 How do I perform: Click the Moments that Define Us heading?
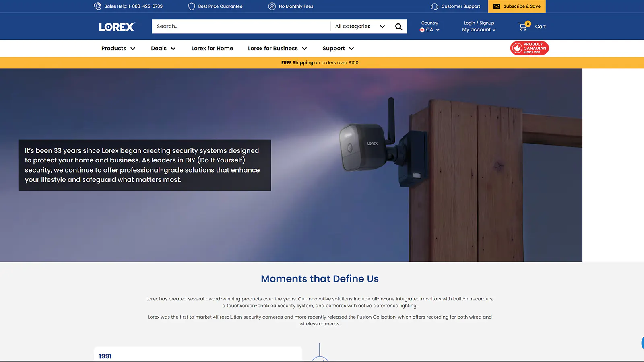point(320,279)
